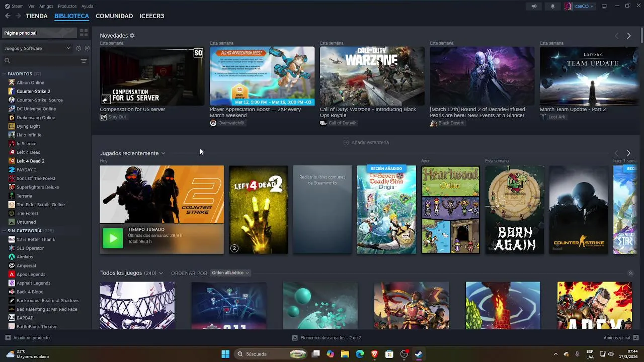Image resolution: width=644 pixels, height=362 pixels.
Task: Click the Counter-Strike 2 icon in sidebar
Action: [x=12, y=92]
